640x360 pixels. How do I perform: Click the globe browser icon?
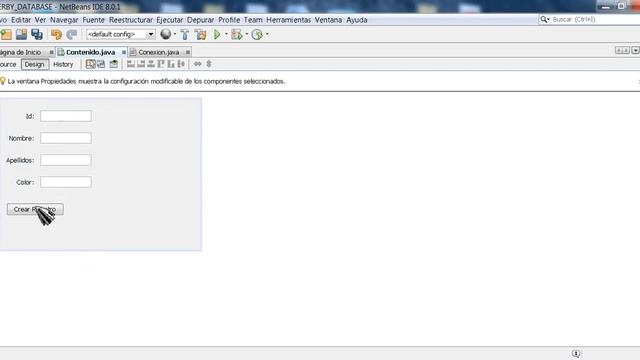pyautogui.click(x=165, y=34)
